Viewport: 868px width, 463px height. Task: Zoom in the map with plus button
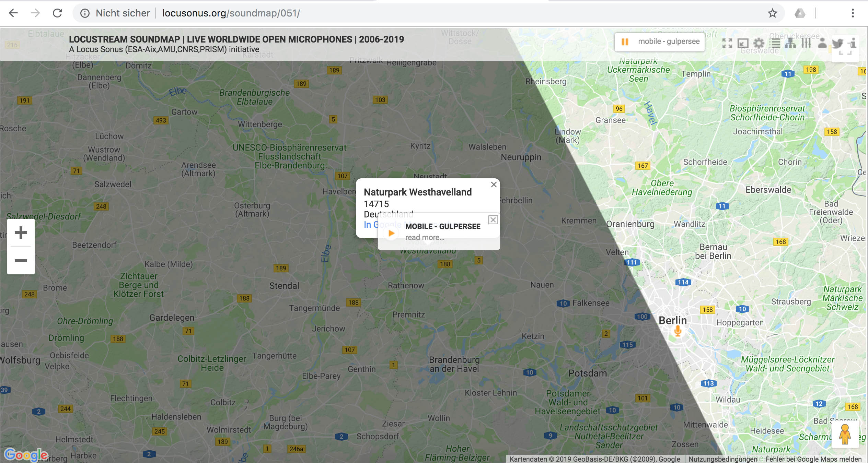point(21,233)
